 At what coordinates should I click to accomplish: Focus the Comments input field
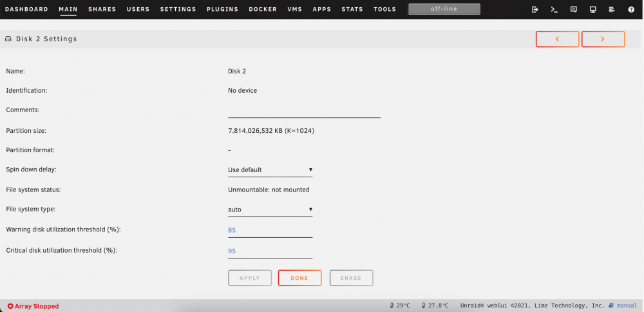[x=305, y=111]
